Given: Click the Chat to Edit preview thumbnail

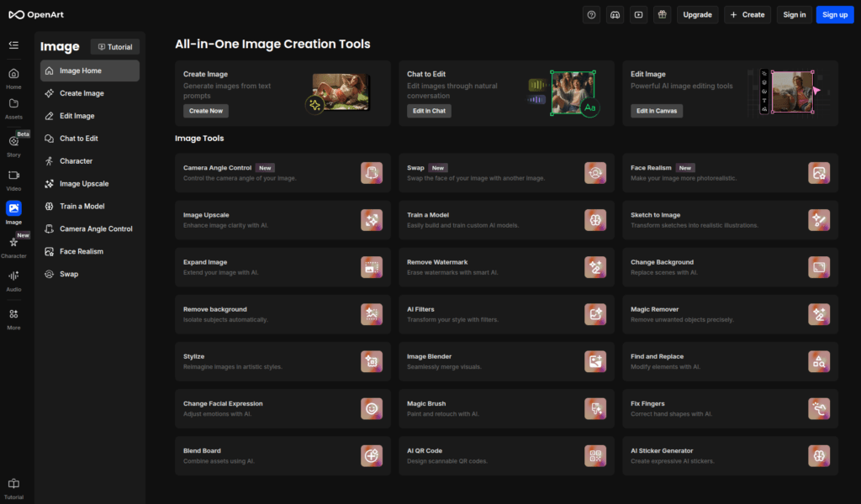Looking at the screenshot, I should pyautogui.click(x=571, y=92).
